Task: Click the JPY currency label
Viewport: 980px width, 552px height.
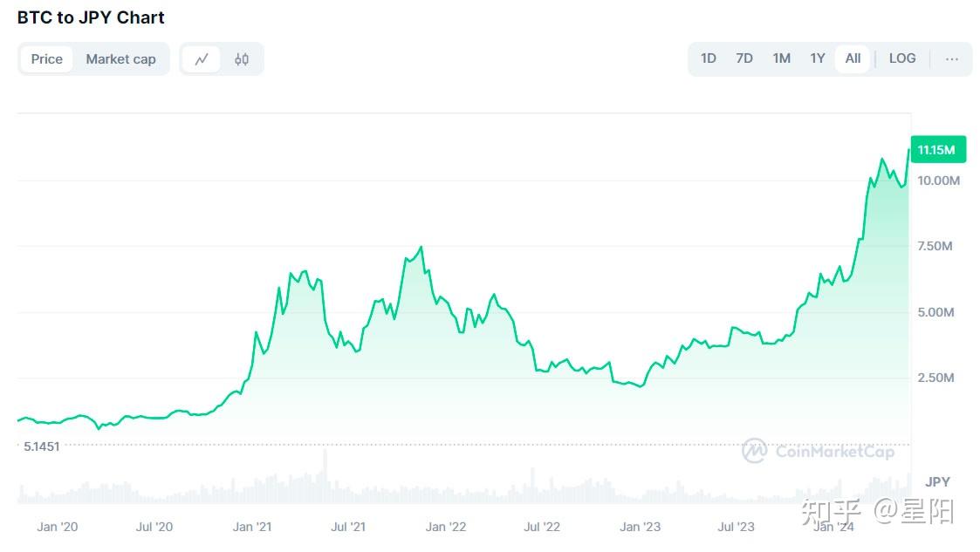Action: point(936,481)
